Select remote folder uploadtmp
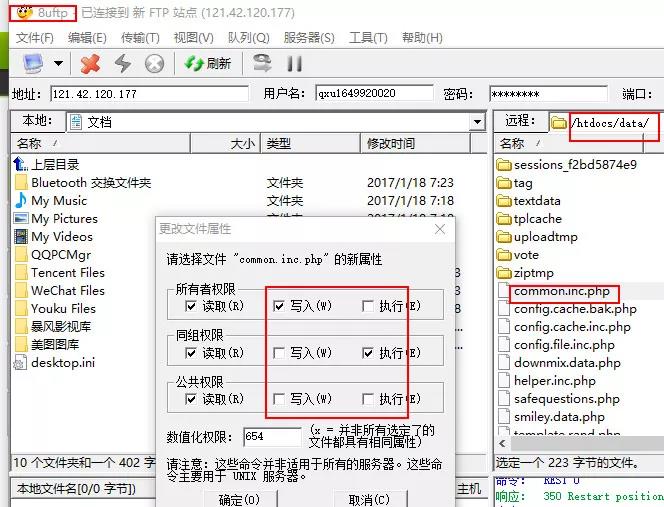The height and width of the screenshot is (507, 664). (537, 237)
